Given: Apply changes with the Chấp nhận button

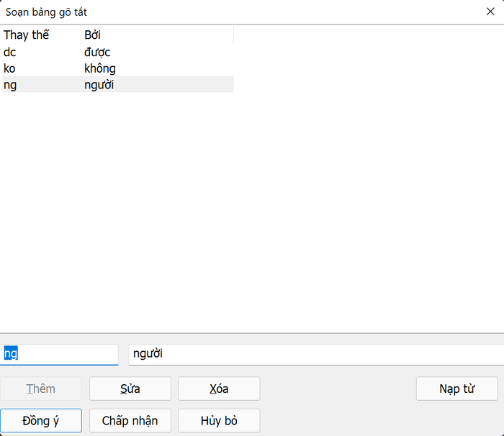Looking at the screenshot, I should tap(130, 421).
